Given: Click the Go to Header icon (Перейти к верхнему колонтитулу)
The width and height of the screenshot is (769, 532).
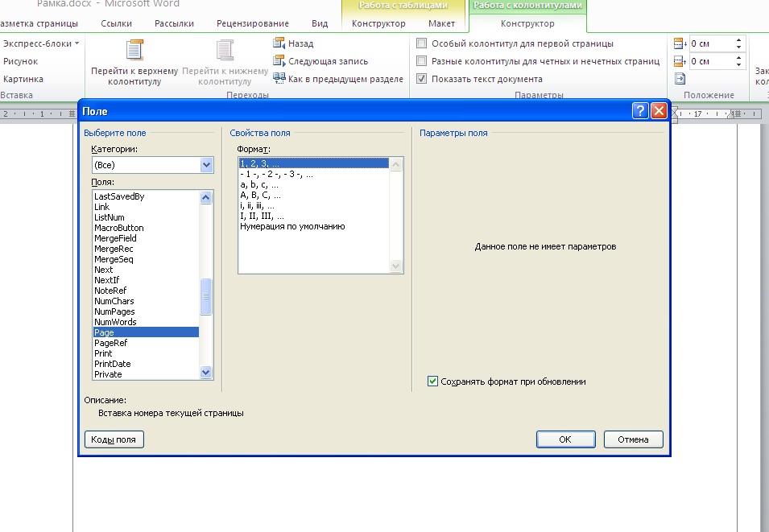Looking at the screenshot, I should [134, 51].
